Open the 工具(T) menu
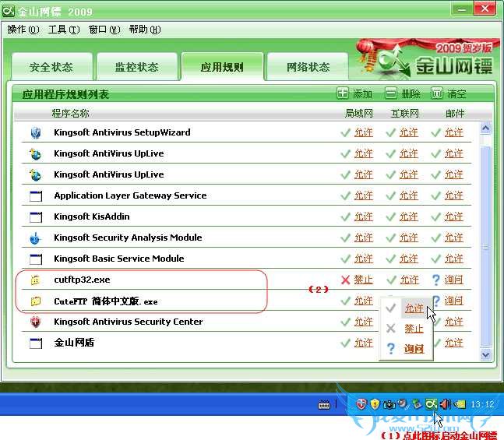Viewport: 504px width, 440px height. (x=64, y=30)
